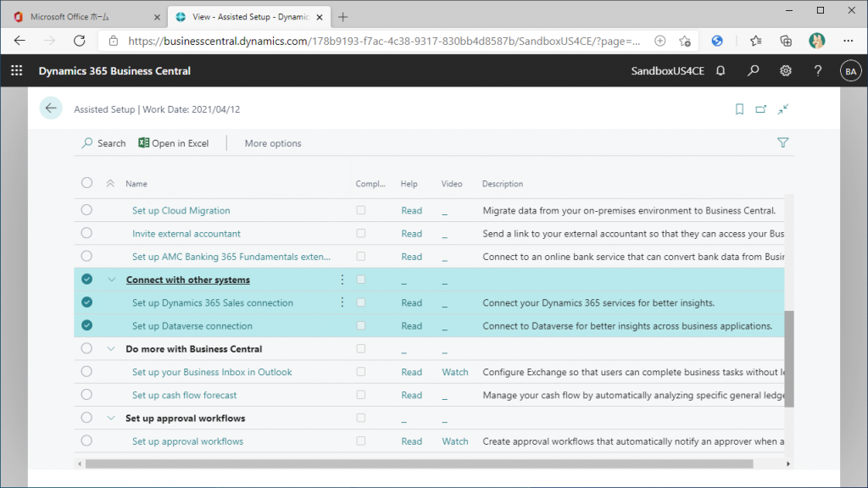Select the Invite external accountant row
This screenshot has height=488, width=868.
click(x=86, y=233)
